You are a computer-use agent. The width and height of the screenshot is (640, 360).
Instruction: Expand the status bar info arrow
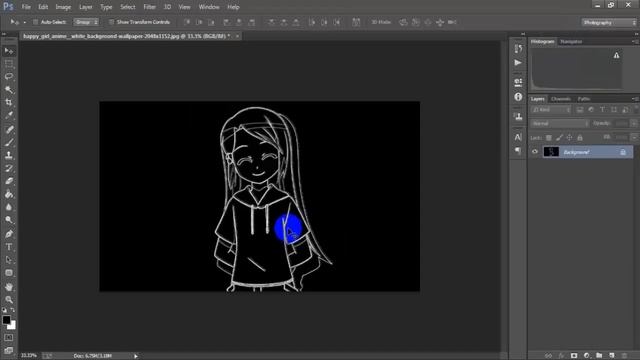(x=136, y=356)
